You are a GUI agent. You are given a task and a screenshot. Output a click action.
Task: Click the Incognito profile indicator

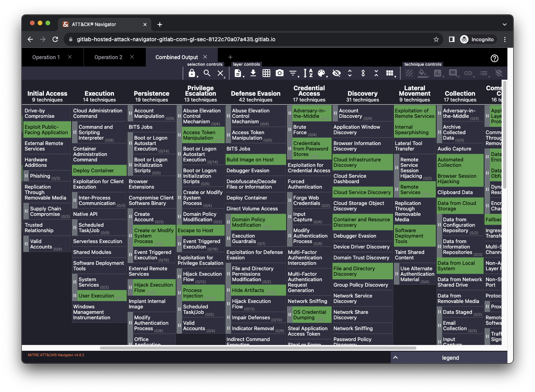pyautogui.click(x=477, y=39)
